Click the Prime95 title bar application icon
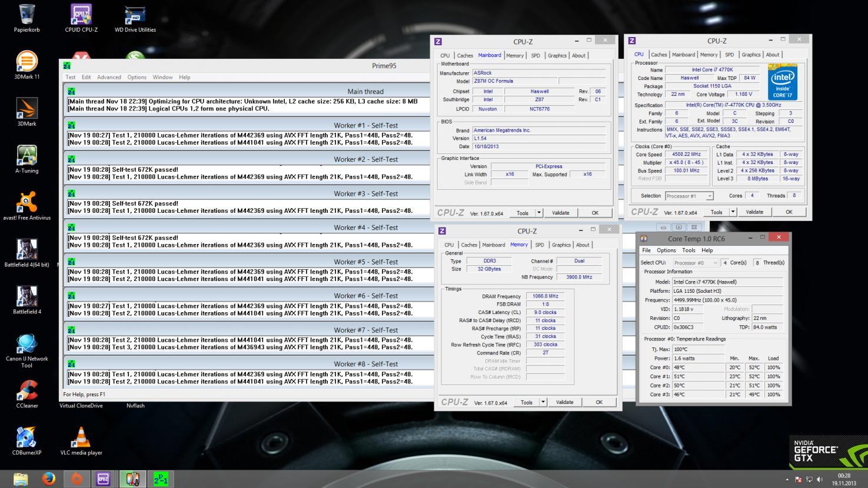Viewport: 868px width, 488px height. pos(67,66)
